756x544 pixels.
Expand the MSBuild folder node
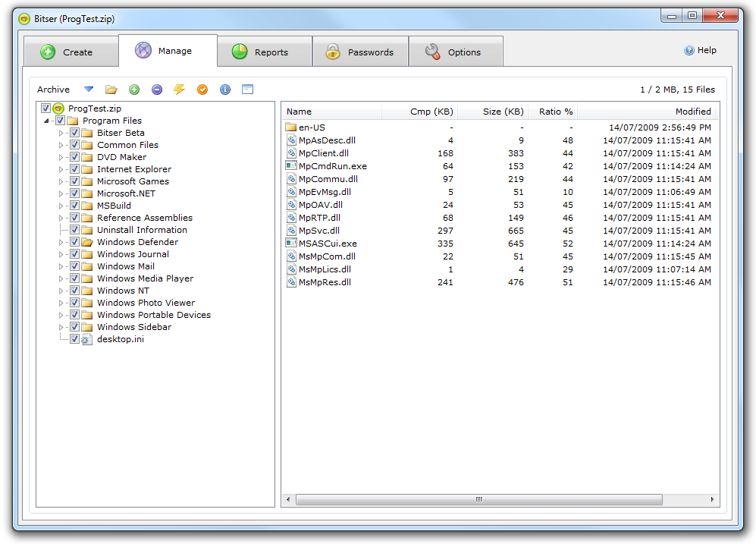(x=61, y=206)
